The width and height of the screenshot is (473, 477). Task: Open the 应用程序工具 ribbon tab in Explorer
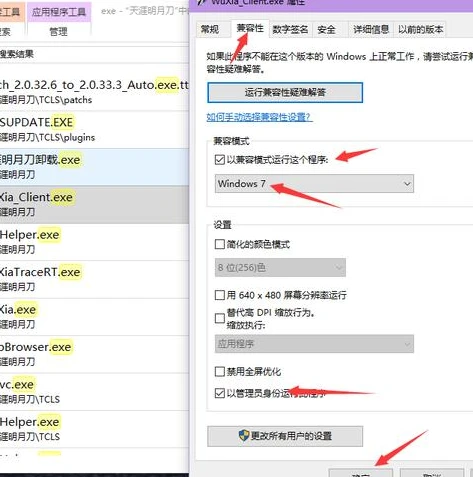pyautogui.click(x=59, y=12)
